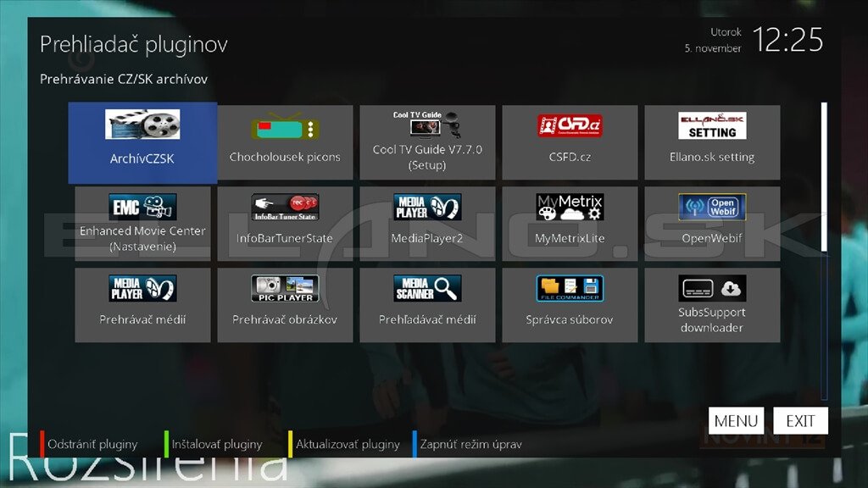Open Ellano.sk setting plugin
The width and height of the screenshot is (868, 488).
pos(712,142)
